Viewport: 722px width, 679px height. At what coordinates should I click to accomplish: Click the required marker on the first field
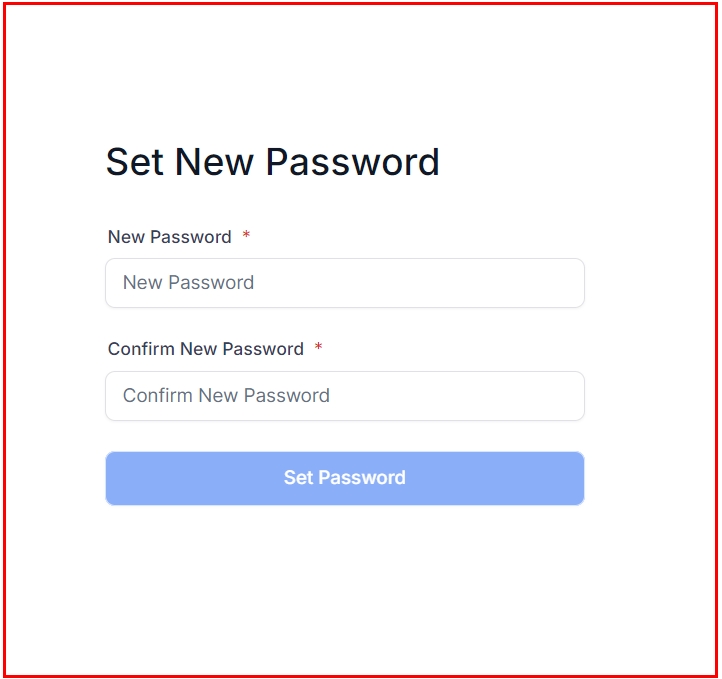246,237
